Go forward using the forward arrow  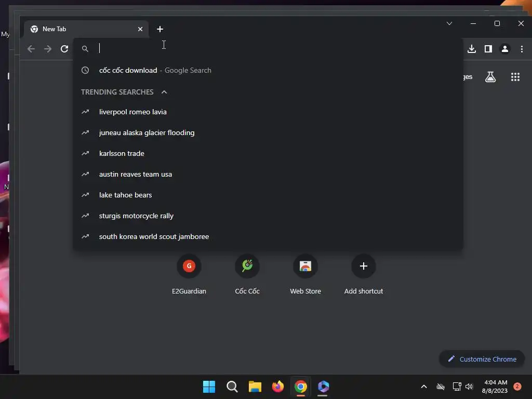pos(48,49)
